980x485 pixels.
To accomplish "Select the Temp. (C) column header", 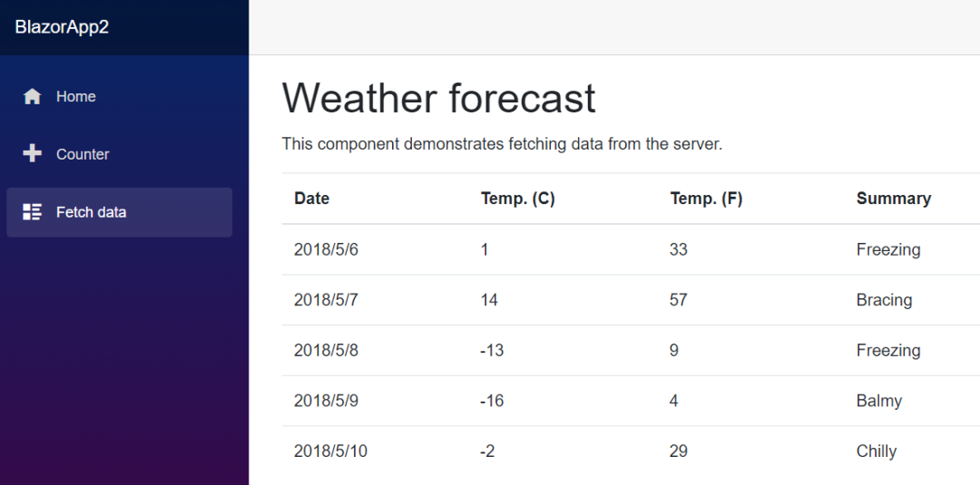I will 518,199.
